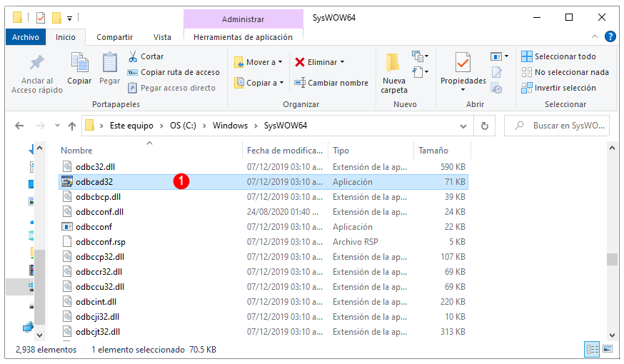This screenshot has width=624, height=364.
Task: Open the Copiar a dropdown
Action: pyautogui.click(x=259, y=83)
